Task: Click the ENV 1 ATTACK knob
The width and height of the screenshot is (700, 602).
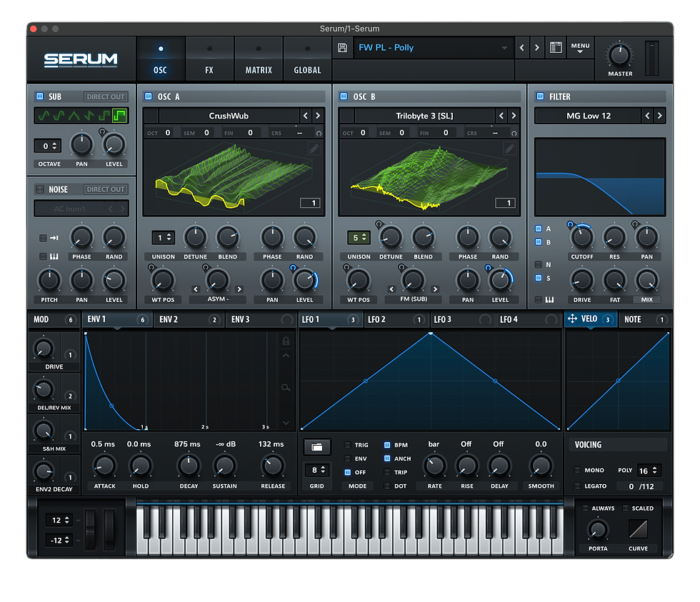Action: (x=104, y=466)
